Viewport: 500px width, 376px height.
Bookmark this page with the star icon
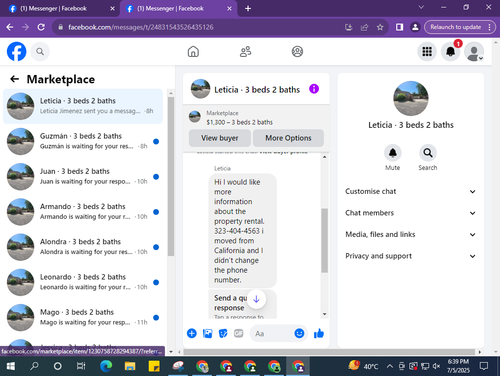coord(380,27)
